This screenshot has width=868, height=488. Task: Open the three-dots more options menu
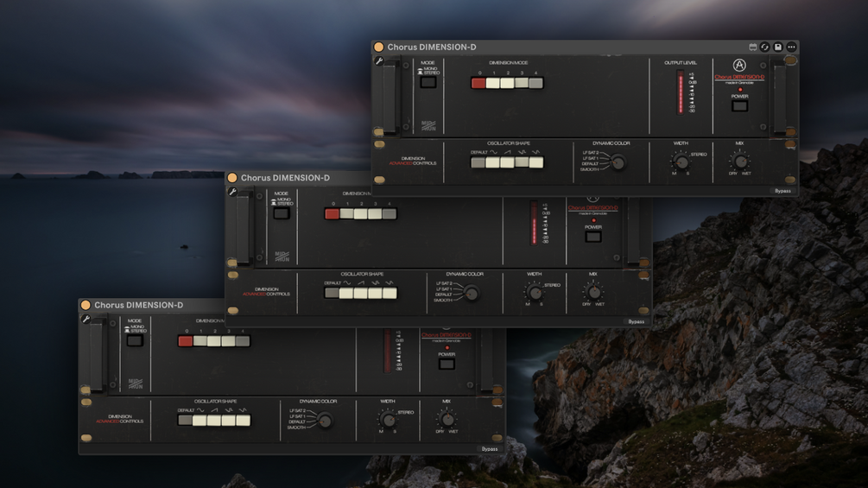click(x=792, y=47)
